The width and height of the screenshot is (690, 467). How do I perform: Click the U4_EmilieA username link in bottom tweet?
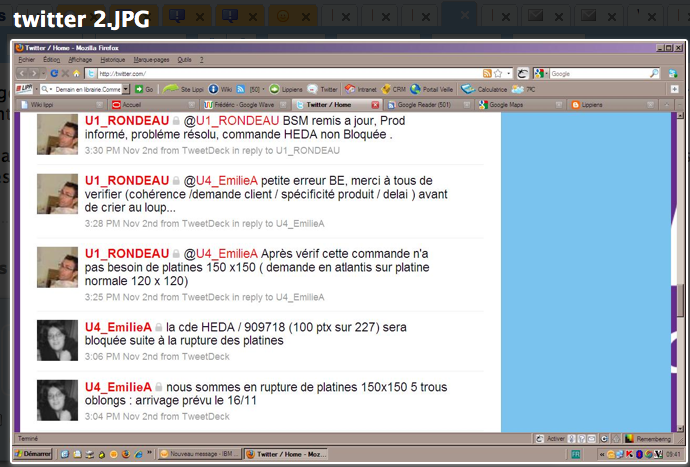pyautogui.click(x=118, y=387)
